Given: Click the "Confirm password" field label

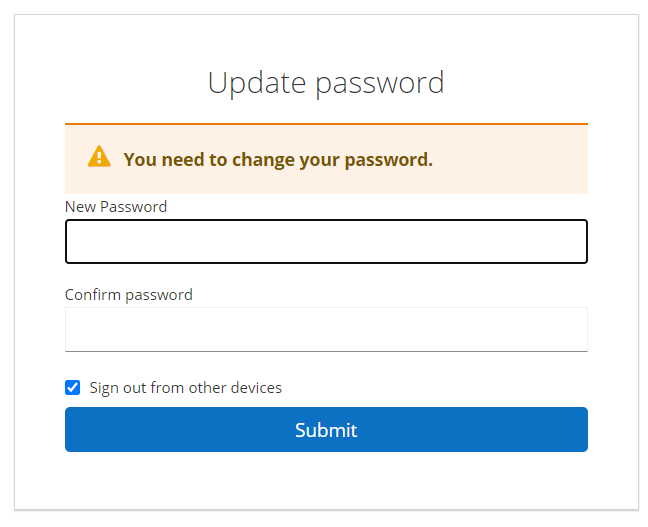Looking at the screenshot, I should point(129,295).
